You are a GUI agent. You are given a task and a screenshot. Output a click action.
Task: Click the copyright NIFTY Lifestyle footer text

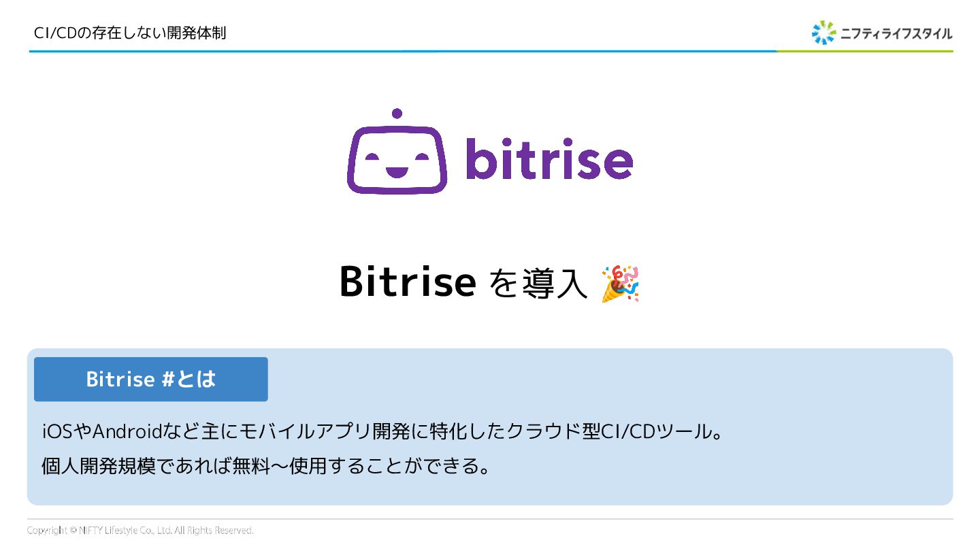pos(140,530)
